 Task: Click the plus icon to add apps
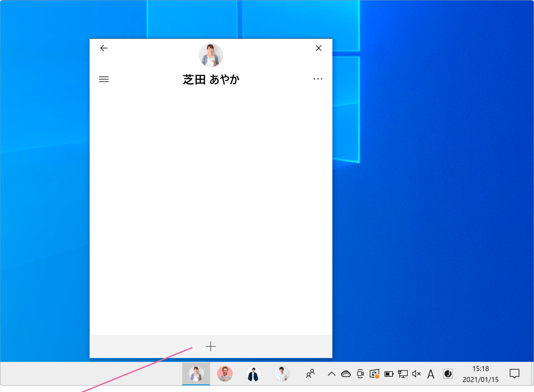coord(211,347)
